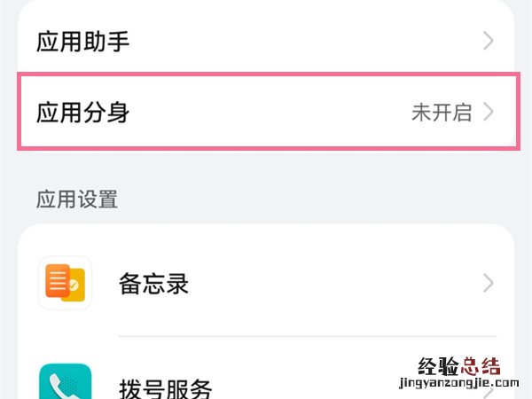
Task: Tap the 未开启 status text
Action: click(x=442, y=113)
